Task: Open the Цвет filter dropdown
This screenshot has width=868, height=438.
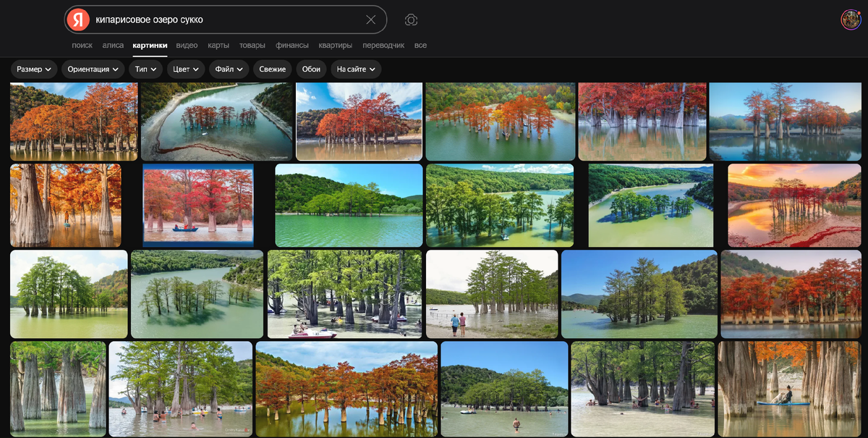Action: pos(187,70)
